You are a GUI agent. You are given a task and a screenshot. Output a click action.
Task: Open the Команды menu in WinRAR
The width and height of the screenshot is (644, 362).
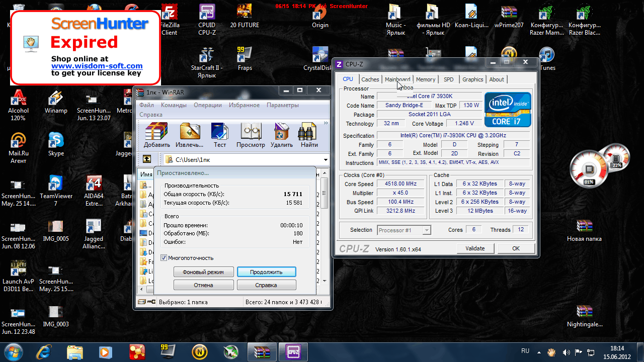point(174,105)
